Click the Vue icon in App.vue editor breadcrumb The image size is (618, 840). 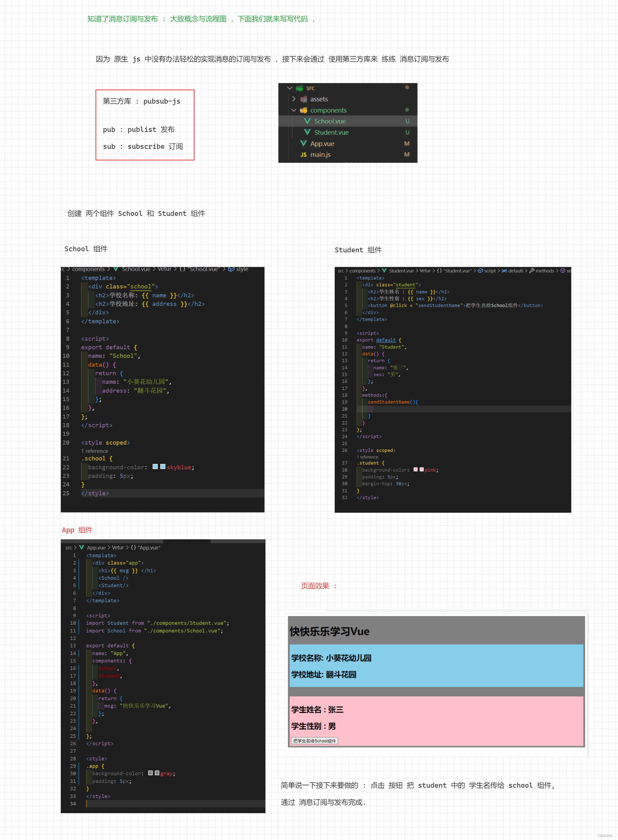click(x=81, y=548)
